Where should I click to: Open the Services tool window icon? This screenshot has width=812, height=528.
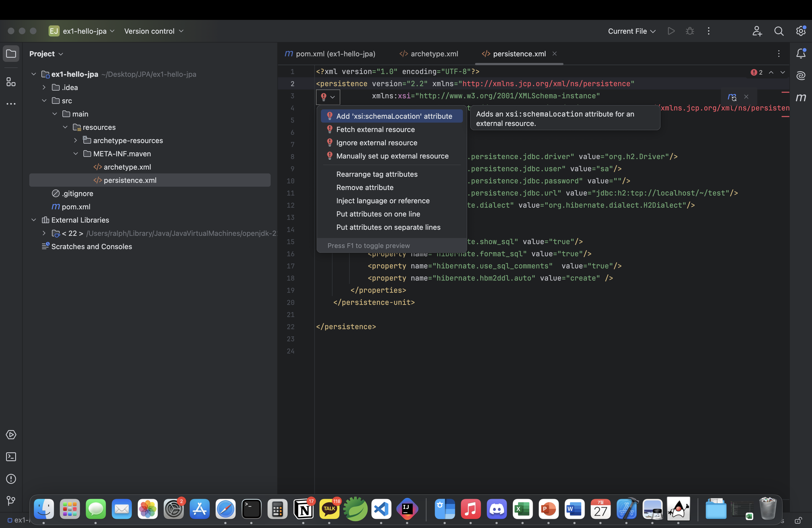(x=11, y=435)
